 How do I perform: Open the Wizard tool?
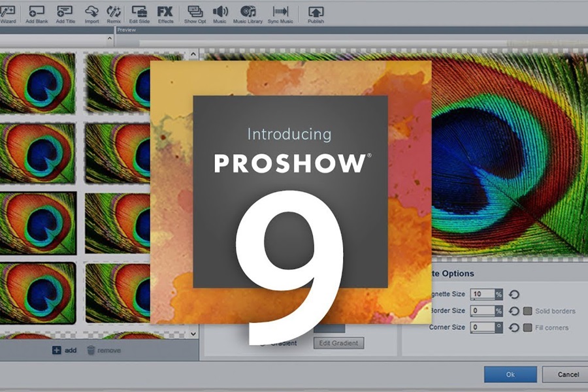8,12
